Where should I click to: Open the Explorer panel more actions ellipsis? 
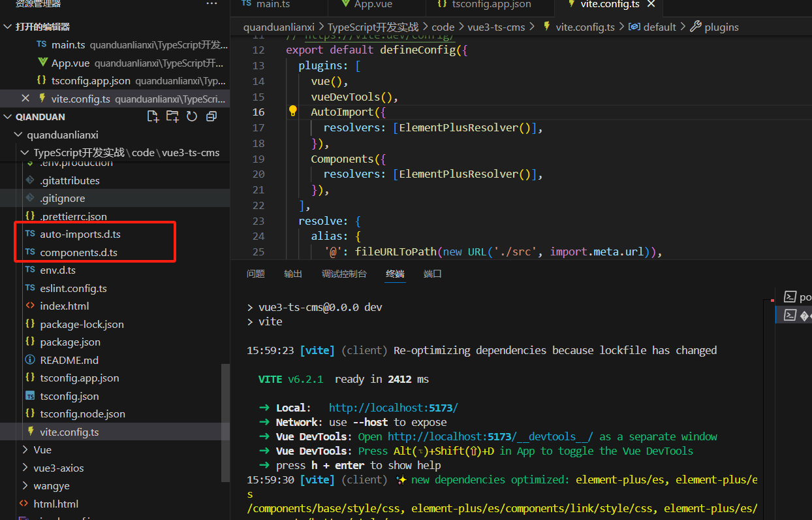[211, 4]
